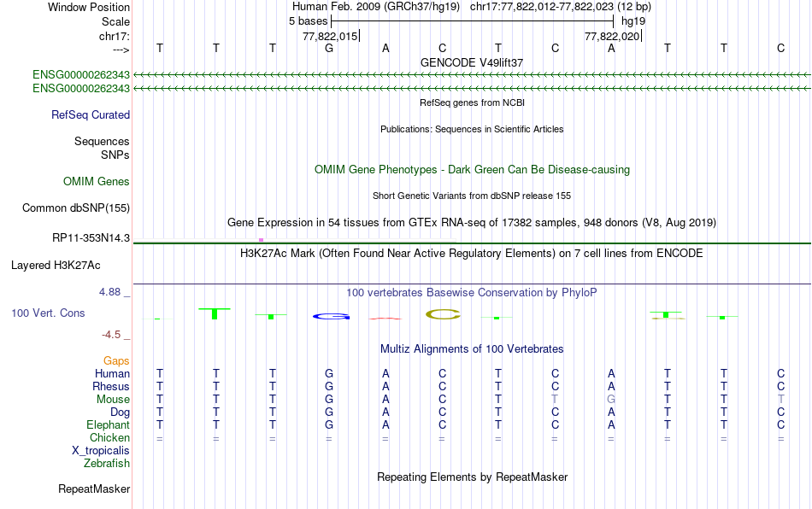Click the blue G logo in PhyloP conservation track
Image resolution: width=812 pixels, height=509 pixels.
point(332,316)
